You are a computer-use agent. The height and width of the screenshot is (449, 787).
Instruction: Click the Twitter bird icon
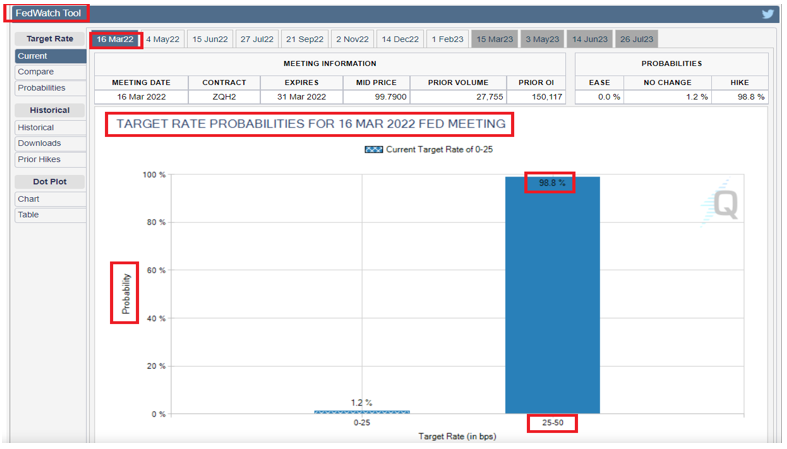point(767,14)
